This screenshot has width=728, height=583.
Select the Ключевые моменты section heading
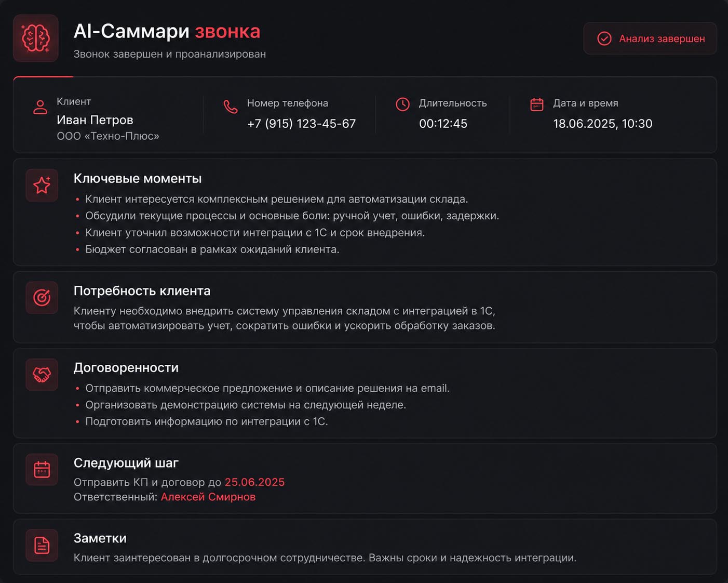point(138,178)
